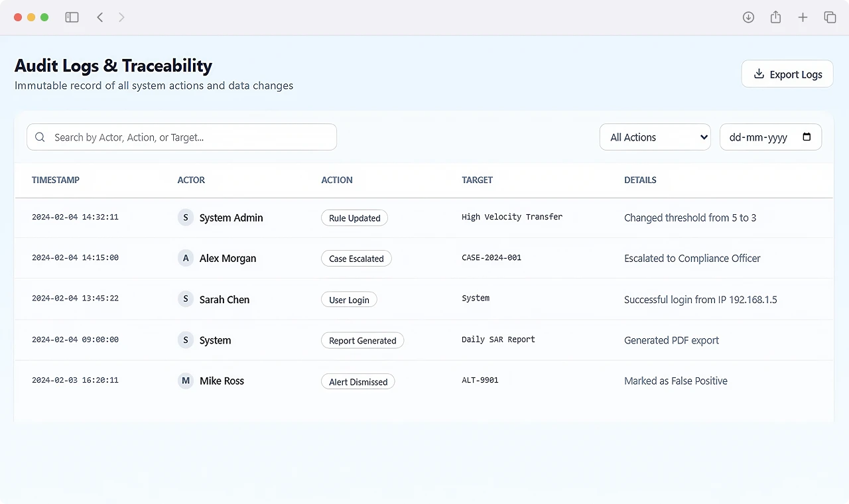Select the Rule Updated action badge
Image resolution: width=849 pixels, height=504 pixels.
pyautogui.click(x=355, y=218)
